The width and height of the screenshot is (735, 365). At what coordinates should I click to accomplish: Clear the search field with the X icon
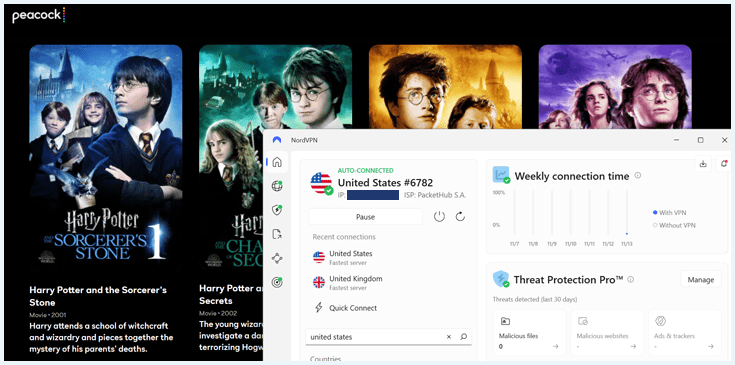pyautogui.click(x=449, y=336)
